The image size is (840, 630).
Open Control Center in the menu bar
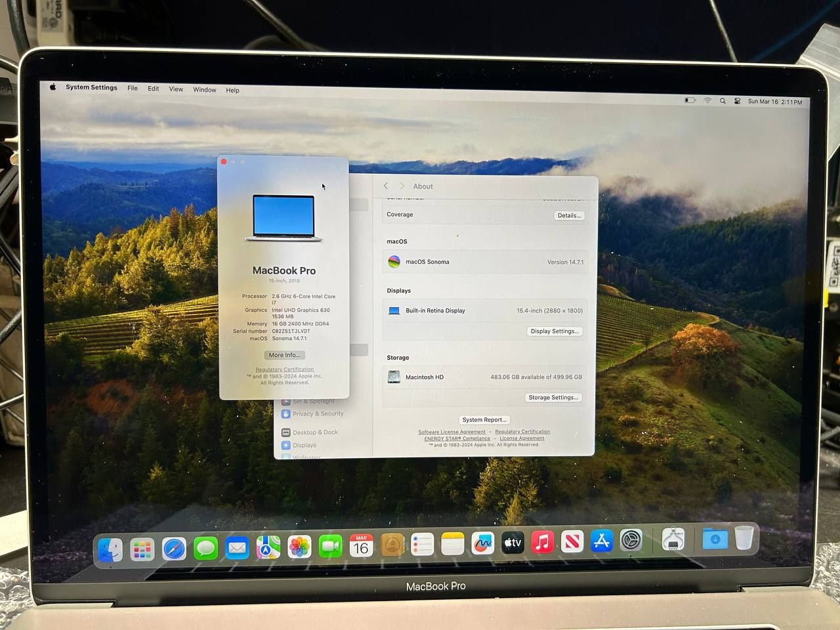(x=737, y=101)
